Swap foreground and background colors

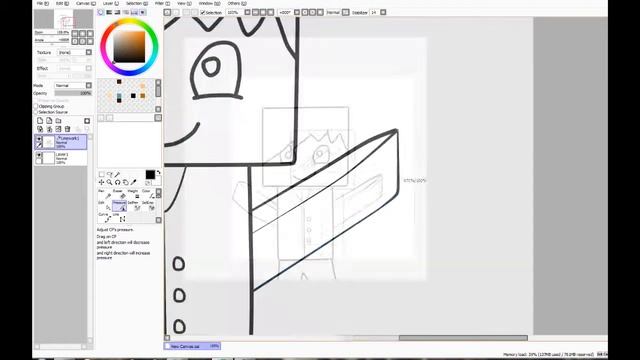tap(159, 173)
